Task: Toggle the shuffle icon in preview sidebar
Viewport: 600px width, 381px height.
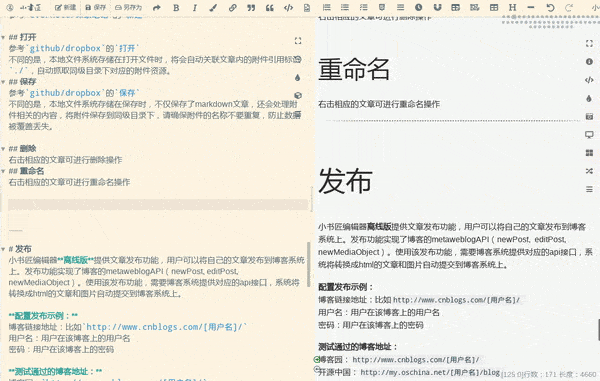Action: (589, 171)
